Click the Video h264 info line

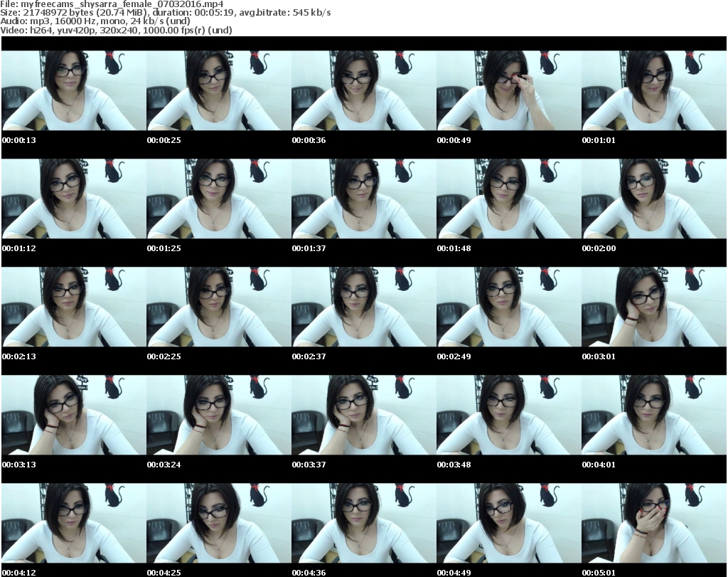116,30
